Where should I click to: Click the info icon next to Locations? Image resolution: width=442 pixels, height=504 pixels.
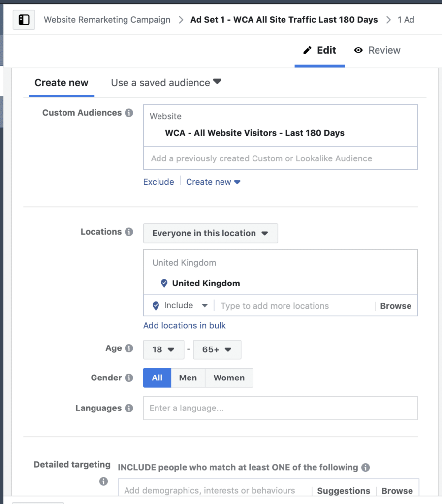pos(129,232)
